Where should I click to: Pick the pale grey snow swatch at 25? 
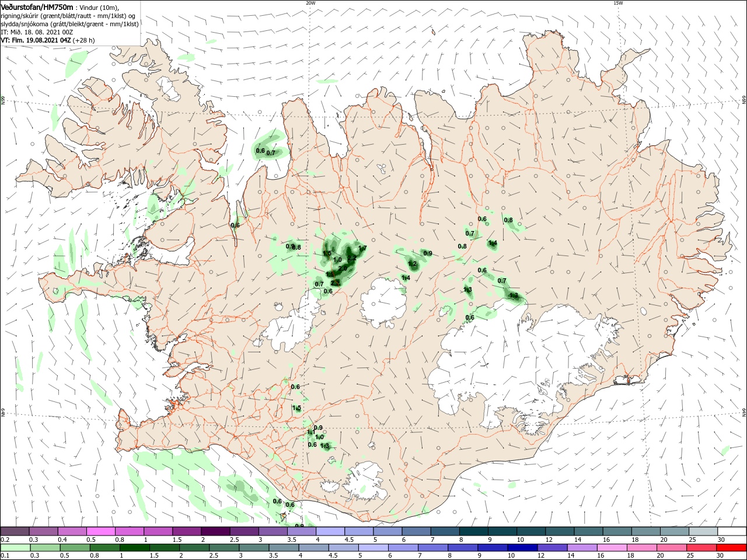(x=703, y=531)
